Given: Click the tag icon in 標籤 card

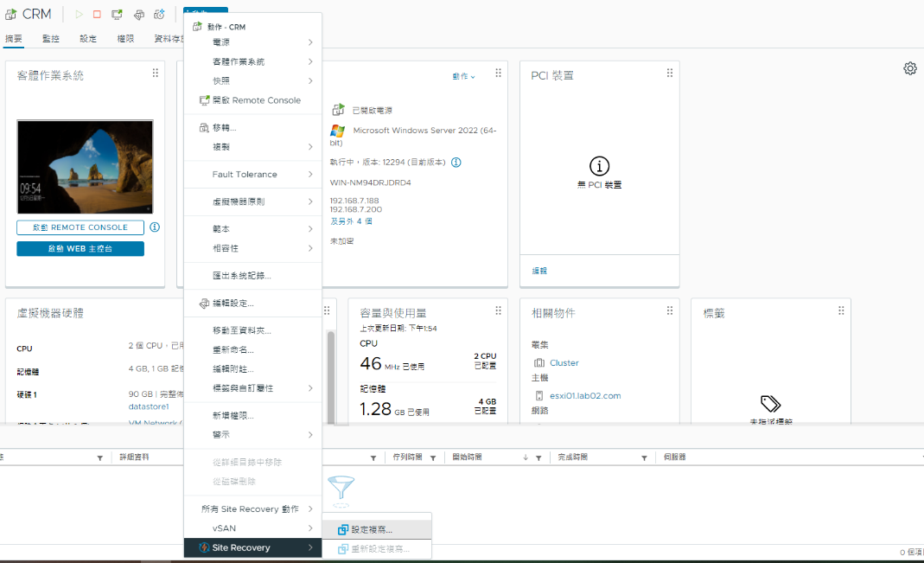Looking at the screenshot, I should pos(771,404).
